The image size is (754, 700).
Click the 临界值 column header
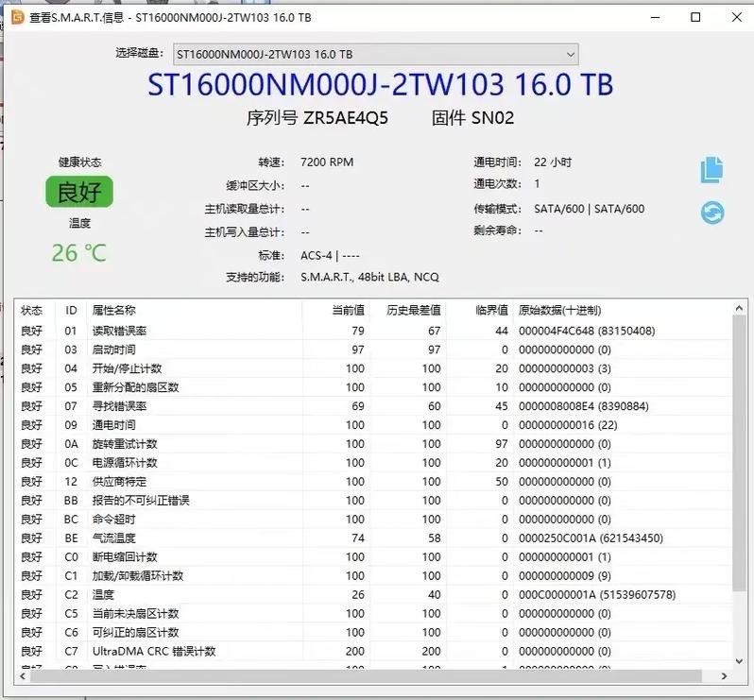pyautogui.click(x=491, y=310)
